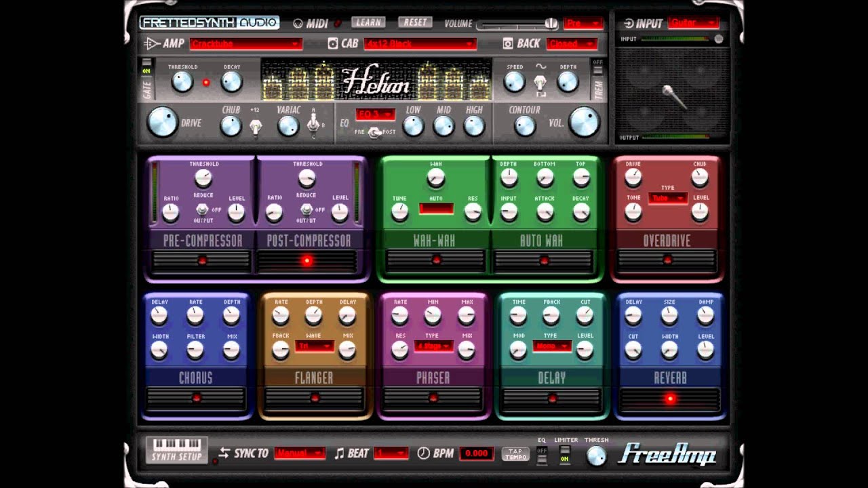The width and height of the screenshot is (868, 488).
Task: Click the MIDI connector icon
Action: point(298,23)
